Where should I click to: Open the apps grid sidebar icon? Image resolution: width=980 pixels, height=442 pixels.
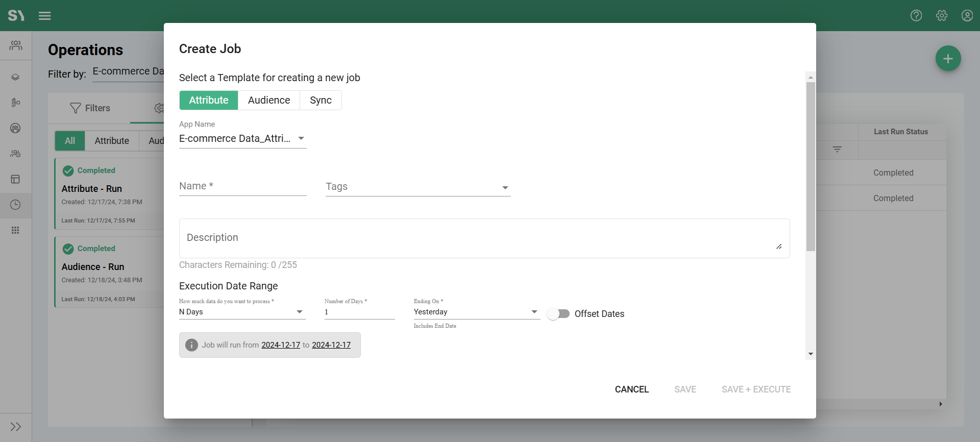(15, 230)
